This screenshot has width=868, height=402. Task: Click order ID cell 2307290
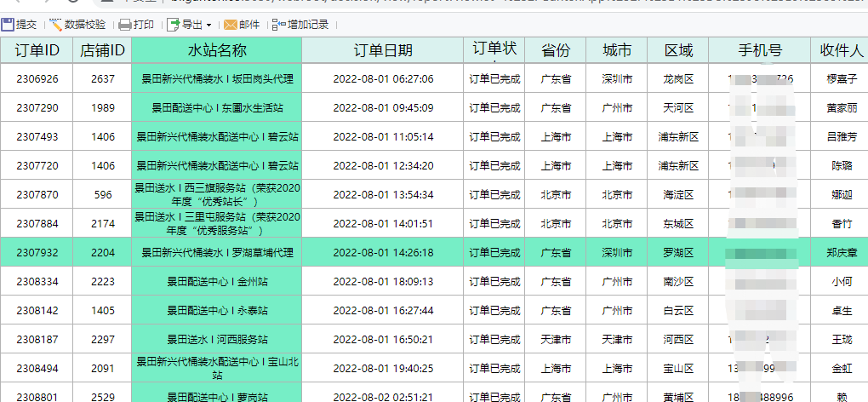(37, 107)
